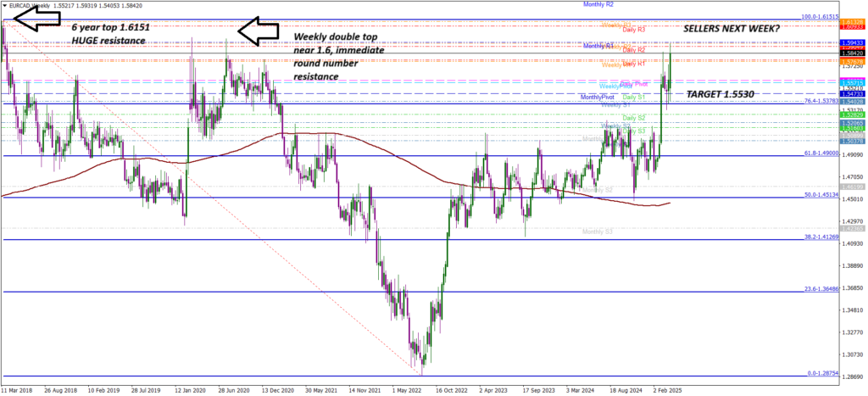The image size is (868, 396).
Task: Click the 1.55217 open value in chart header
Action: point(64,5)
